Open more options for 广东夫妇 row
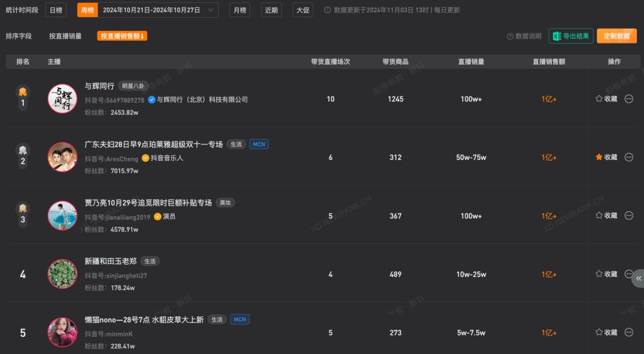 [628, 158]
